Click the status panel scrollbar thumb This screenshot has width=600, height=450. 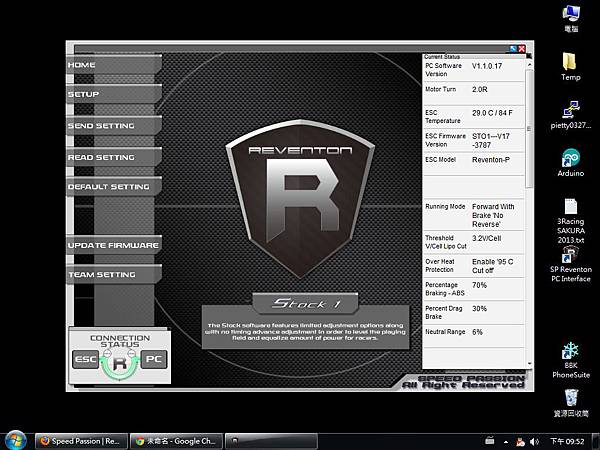(529, 129)
